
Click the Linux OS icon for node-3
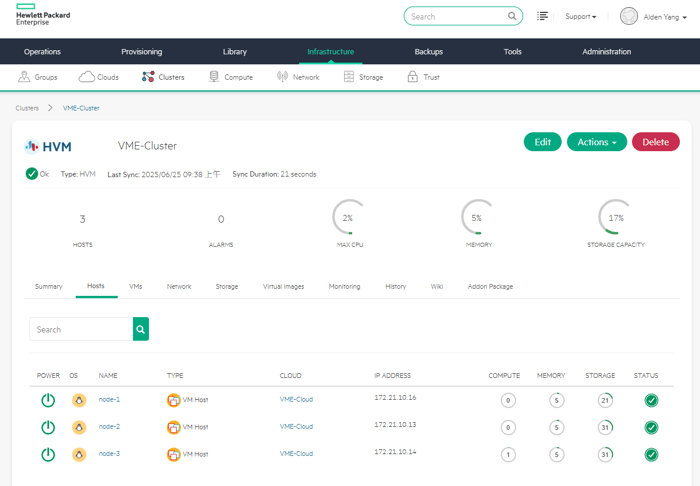point(79,454)
